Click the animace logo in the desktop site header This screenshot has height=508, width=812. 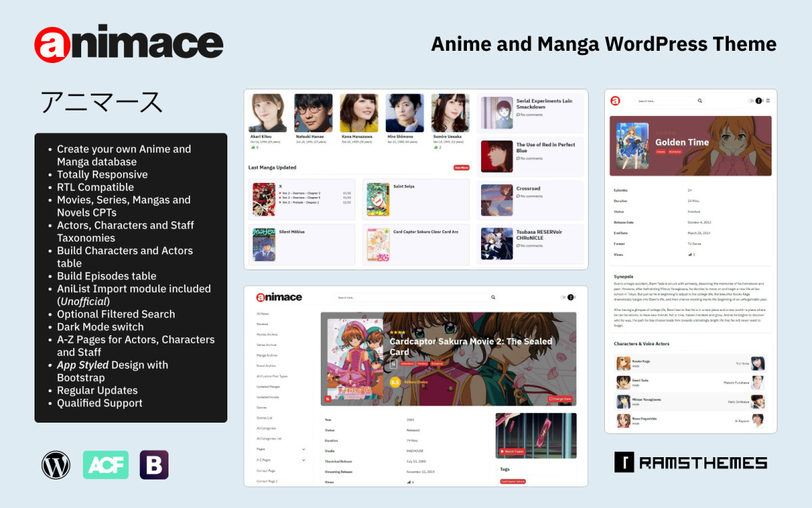279,297
